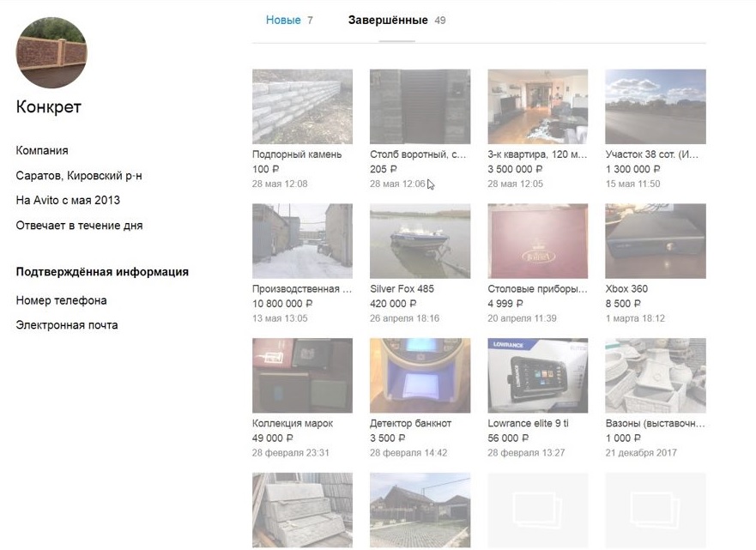Click the 8 500 ₽ price
Screen dimensions: 756x550
(x=623, y=304)
